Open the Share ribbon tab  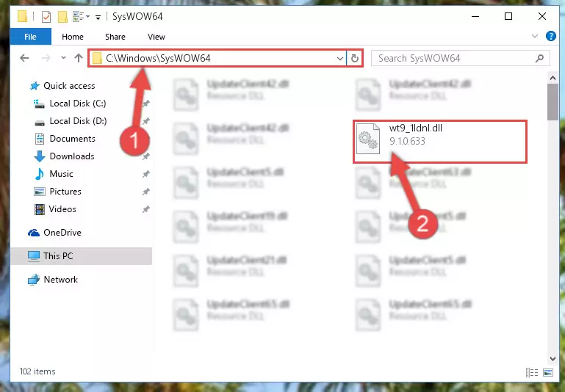(115, 37)
